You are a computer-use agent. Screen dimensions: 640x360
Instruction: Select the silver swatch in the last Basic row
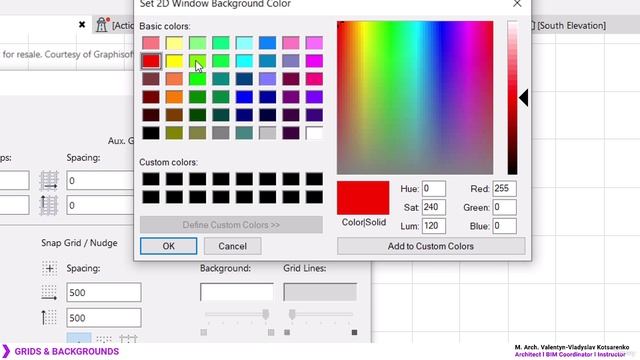(267, 133)
